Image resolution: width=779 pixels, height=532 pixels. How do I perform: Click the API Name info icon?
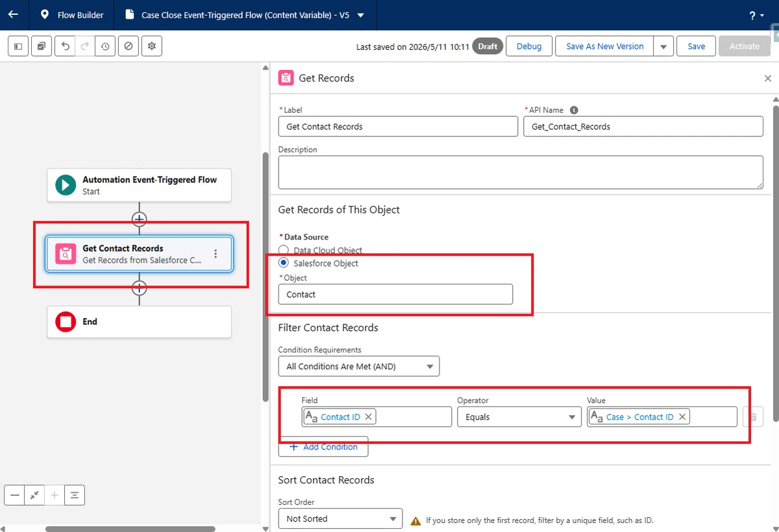pos(574,110)
